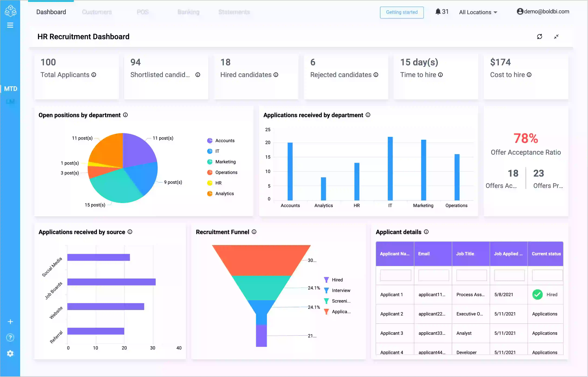Click info icon beside Rejected candidates
The width and height of the screenshot is (588, 377).
376,75
